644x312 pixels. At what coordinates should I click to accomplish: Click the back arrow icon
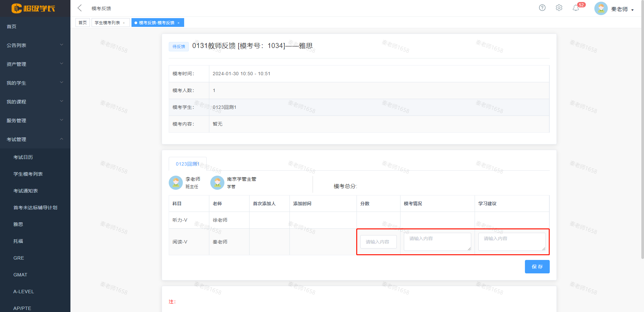[x=80, y=8]
